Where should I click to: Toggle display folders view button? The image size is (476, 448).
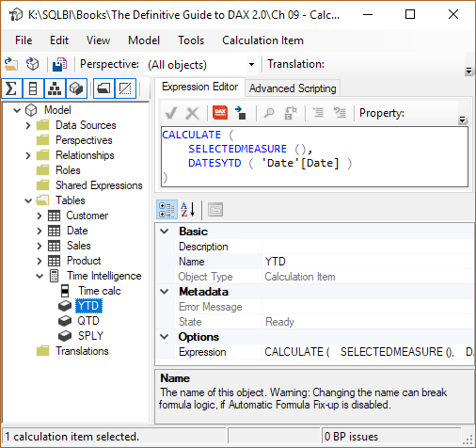click(103, 88)
